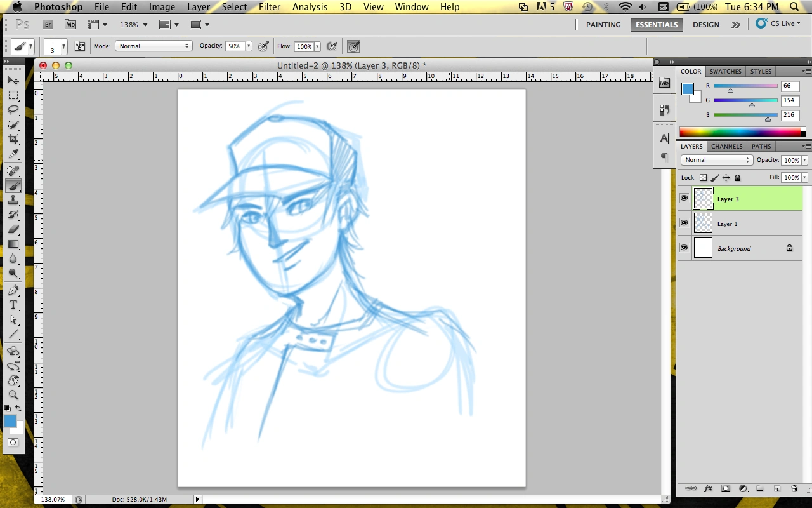Viewport: 812px width, 508px height.
Task: Select the Dodge tool
Action: pyautogui.click(x=13, y=273)
